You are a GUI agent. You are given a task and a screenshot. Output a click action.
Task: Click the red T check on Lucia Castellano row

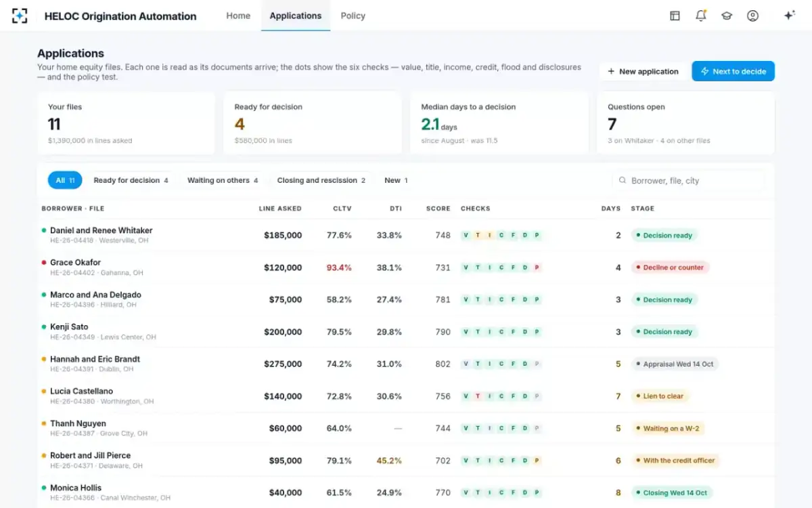478,396
